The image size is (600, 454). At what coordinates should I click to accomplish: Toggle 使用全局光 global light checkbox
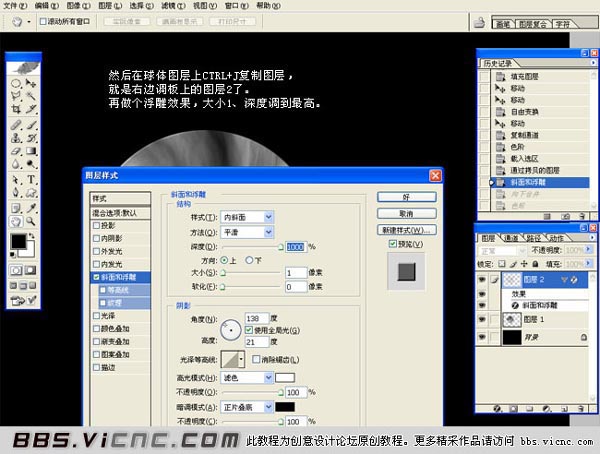(x=249, y=329)
